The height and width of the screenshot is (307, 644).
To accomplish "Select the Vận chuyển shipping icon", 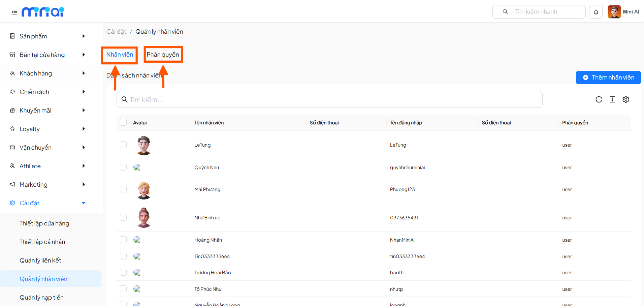I will tap(12, 147).
